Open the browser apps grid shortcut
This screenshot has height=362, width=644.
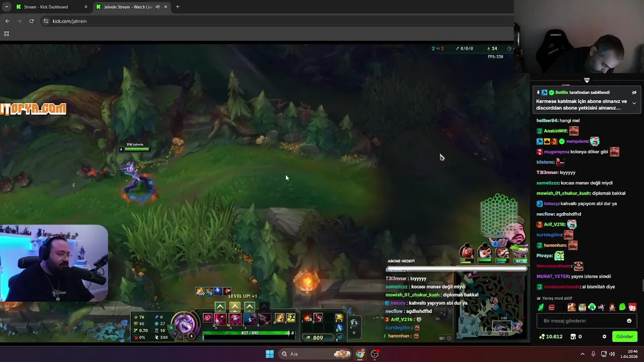pyautogui.click(x=7, y=34)
